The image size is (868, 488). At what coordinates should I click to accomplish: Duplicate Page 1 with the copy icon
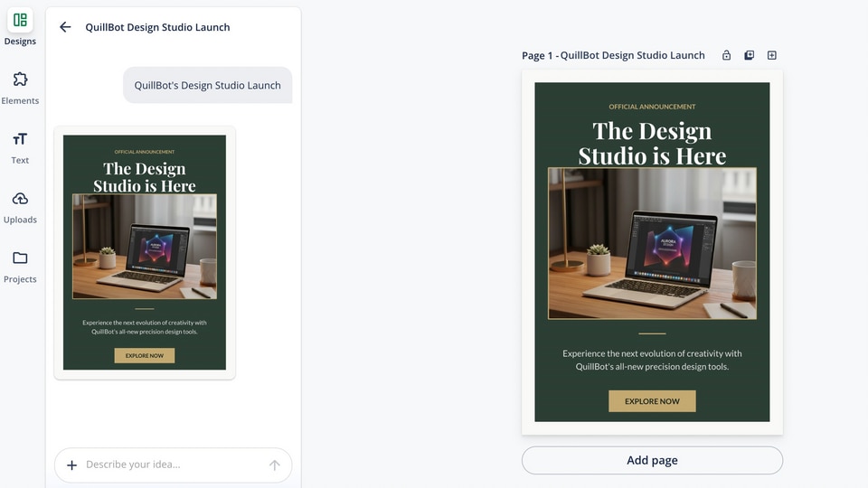point(749,55)
